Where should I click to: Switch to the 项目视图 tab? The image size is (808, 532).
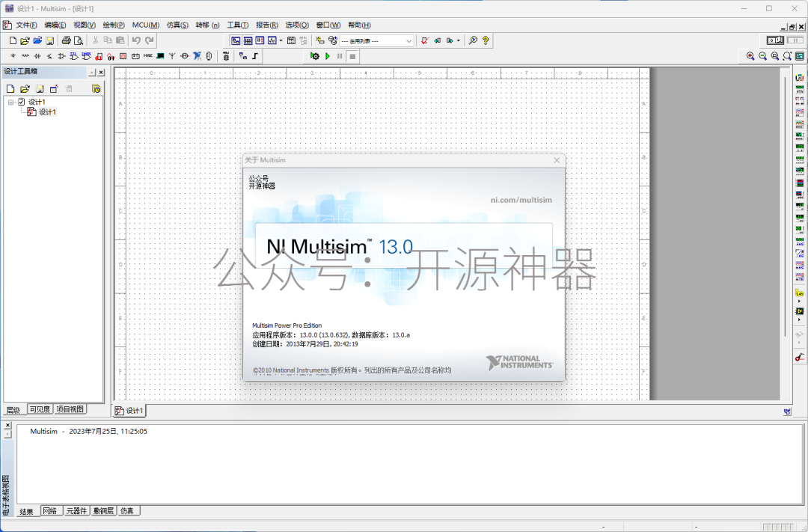click(x=70, y=409)
